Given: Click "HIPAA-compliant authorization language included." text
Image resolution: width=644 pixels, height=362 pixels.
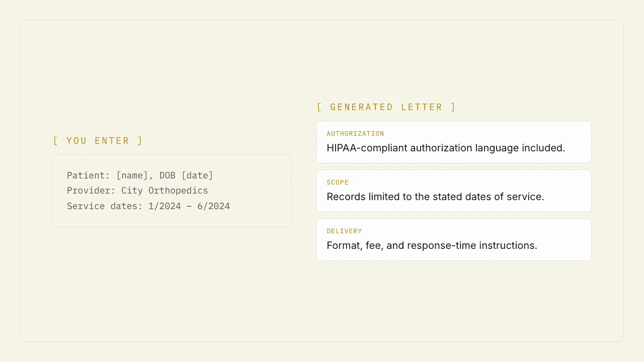Looking at the screenshot, I should pos(446,148).
